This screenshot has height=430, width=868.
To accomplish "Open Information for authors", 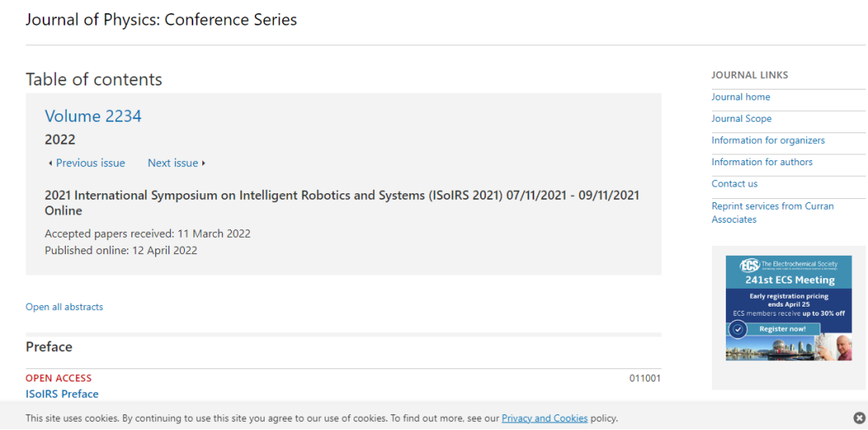I will [762, 162].
